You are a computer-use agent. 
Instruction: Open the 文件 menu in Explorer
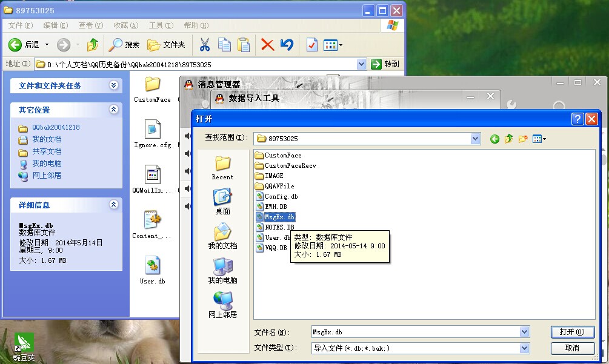click(x=21, y=25)
